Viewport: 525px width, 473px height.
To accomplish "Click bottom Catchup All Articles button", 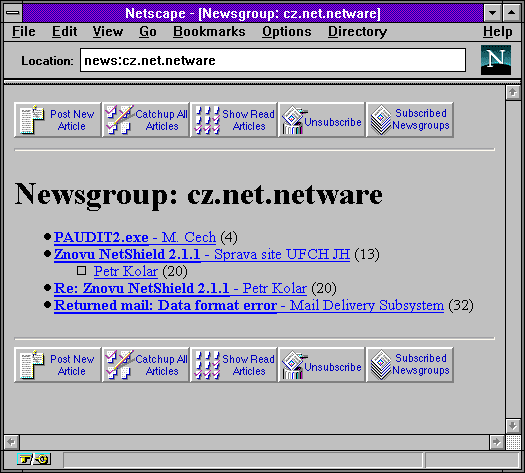I will tap(146, 365).
